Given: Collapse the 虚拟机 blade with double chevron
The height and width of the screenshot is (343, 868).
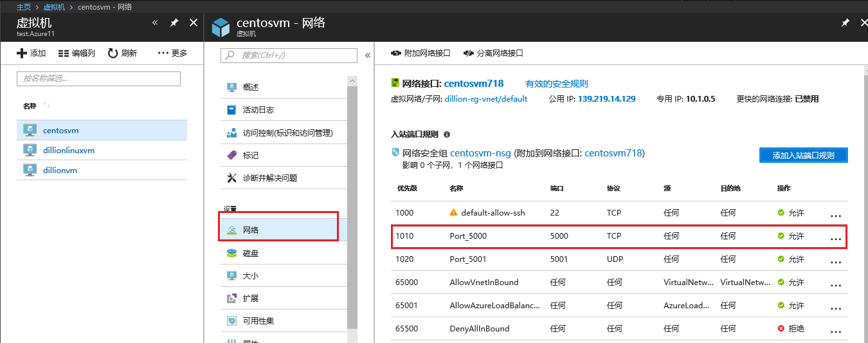Looking at the screenshot, I should (x=155, y=23).
